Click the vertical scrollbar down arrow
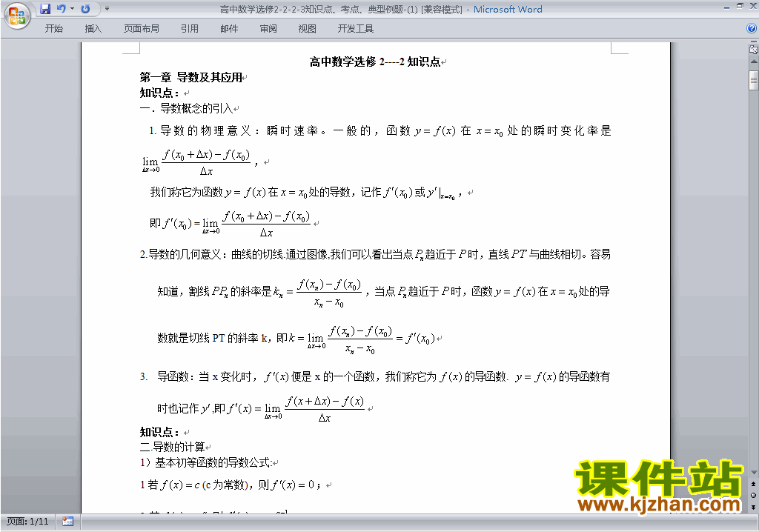This screenshot has width=759, height=532. point(753,472)
